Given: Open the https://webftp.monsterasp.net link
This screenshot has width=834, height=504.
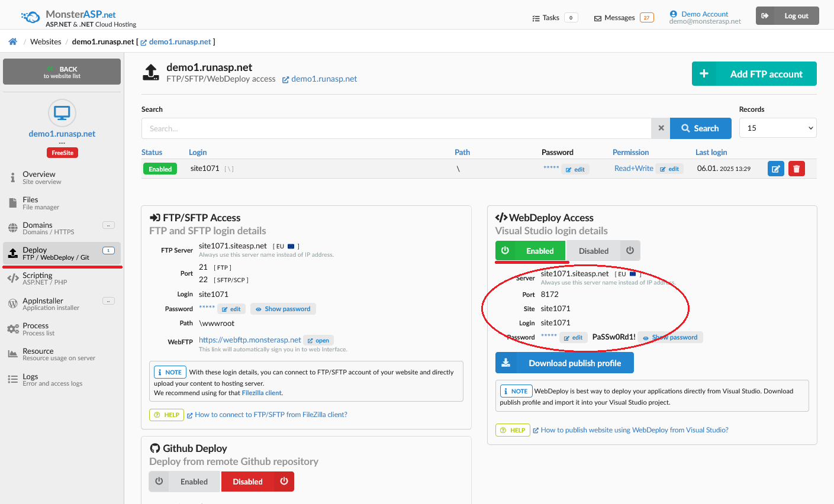Looking at the screenshot, I should tap(250, 340).
